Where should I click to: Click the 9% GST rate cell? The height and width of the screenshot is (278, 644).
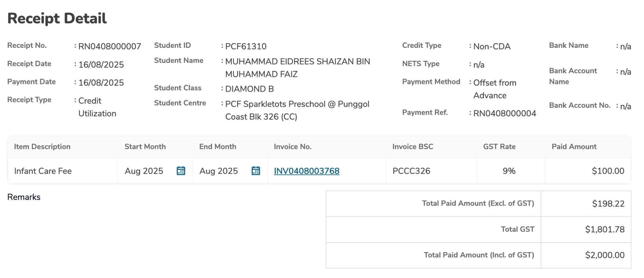click(509, 171)
